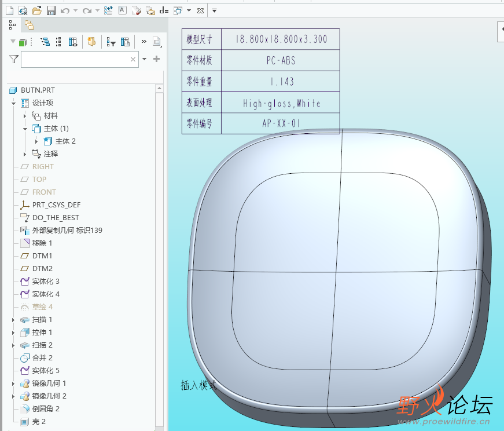Switch to the Model Tree tab icon
This screenshot has width=504, height=431.
coord(12,25)
